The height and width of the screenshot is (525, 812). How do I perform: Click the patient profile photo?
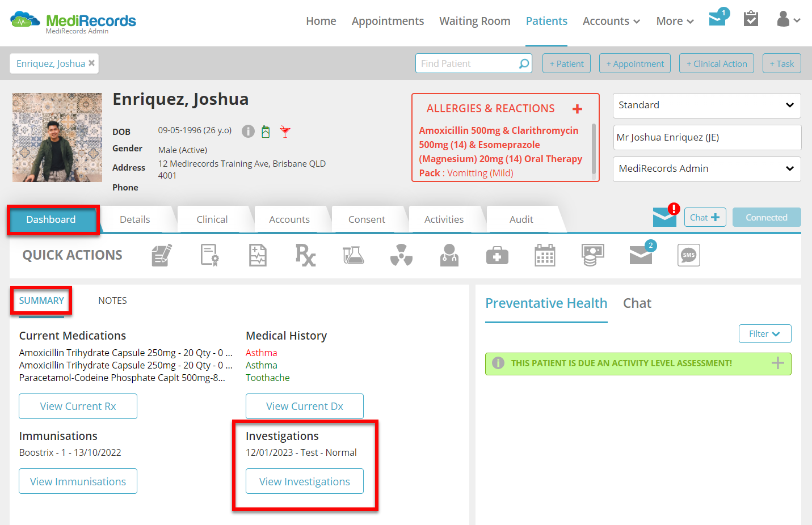coord(57,137)
